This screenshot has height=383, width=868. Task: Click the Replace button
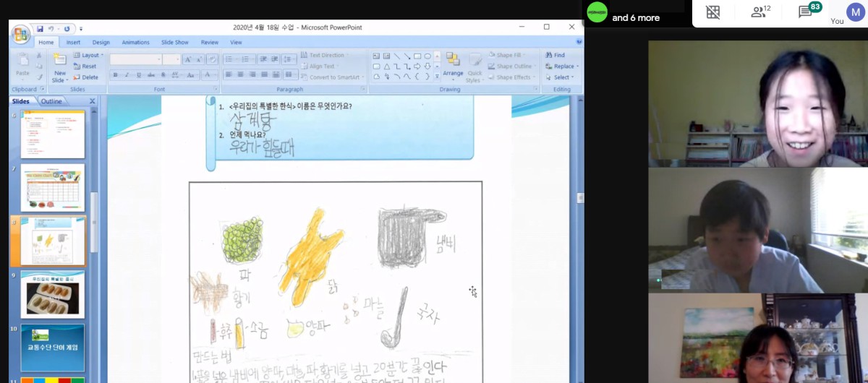pyautogui.click(x=563, y=66)
